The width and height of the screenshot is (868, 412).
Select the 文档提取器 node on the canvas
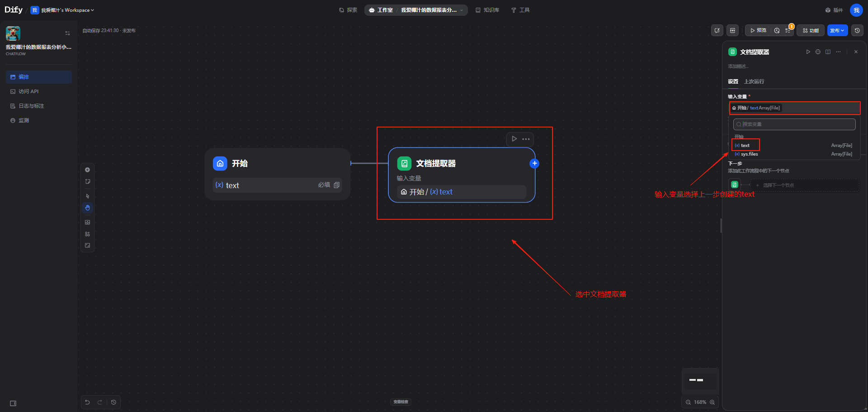462,175
